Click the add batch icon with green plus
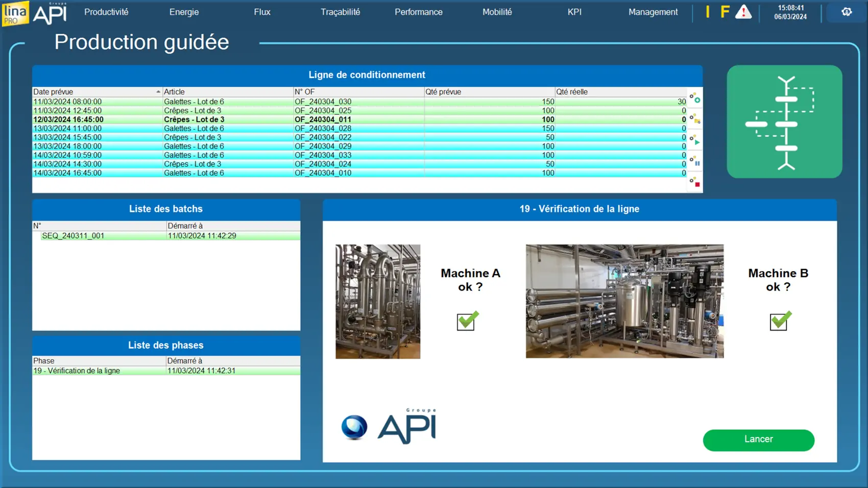 (695, 98)
